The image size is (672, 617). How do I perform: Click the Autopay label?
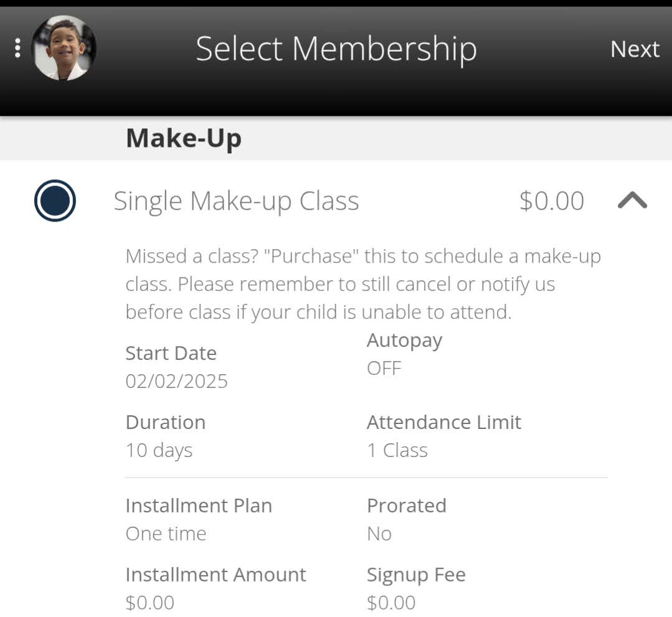tap(405, 341)
